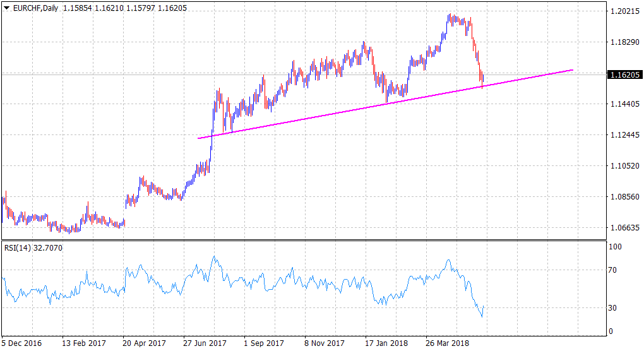Viewport: 644px width, 351px height.
Task: Click the chart menu triangle beside EURCHF
Action: click(6, 8)
